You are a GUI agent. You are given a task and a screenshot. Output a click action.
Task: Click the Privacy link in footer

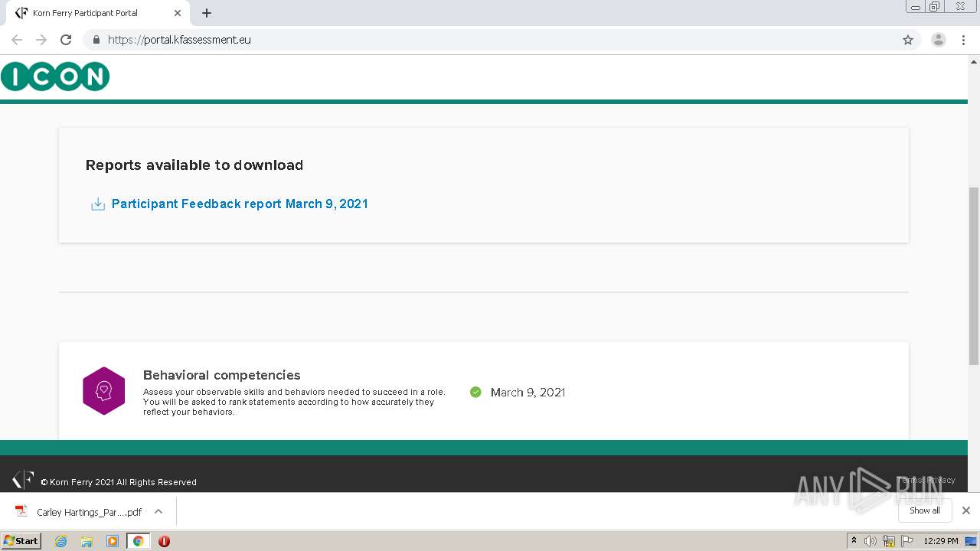coord(941,480)
